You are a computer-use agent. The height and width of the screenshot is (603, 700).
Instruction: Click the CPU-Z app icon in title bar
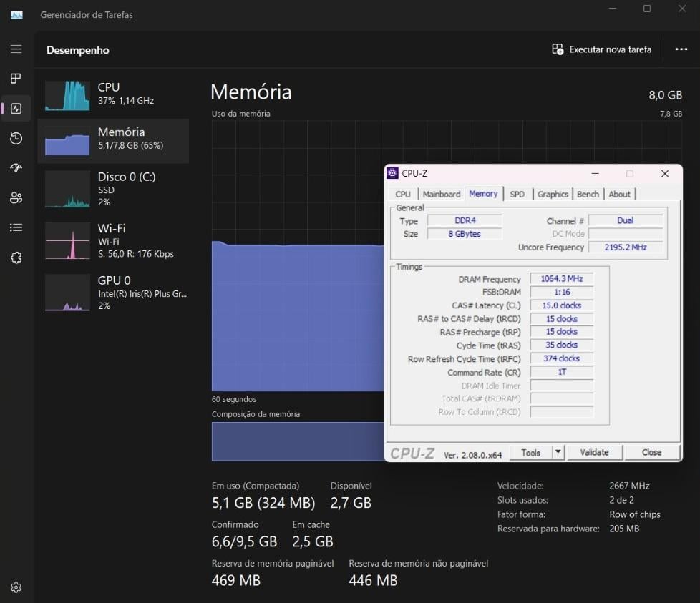coord(393,173)
